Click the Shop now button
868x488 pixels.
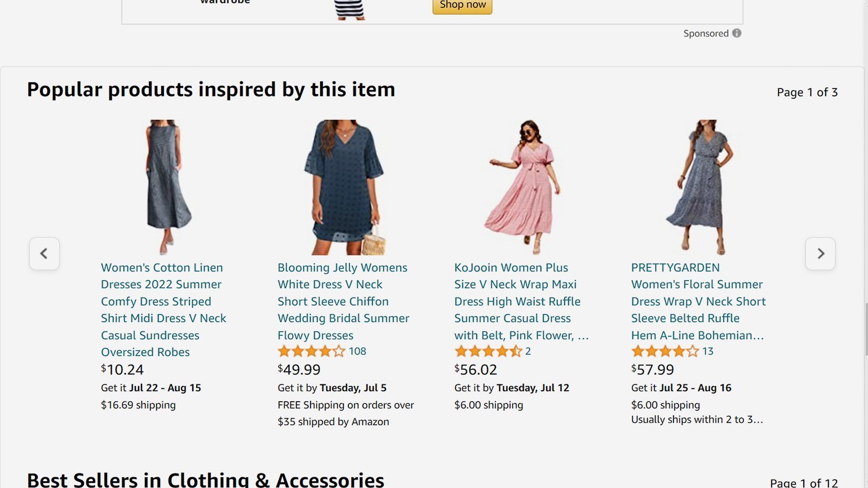pos(462,5)
